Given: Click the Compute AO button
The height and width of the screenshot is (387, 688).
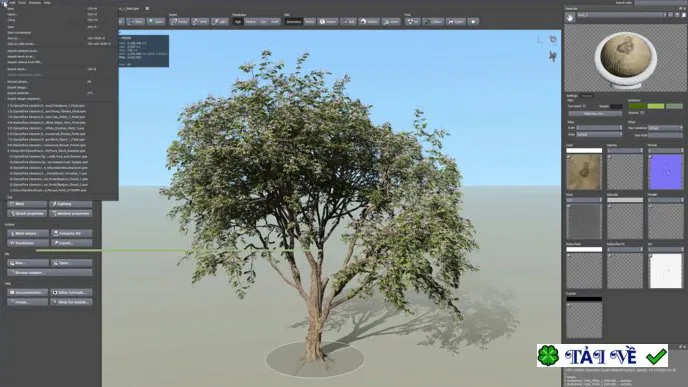Looking at the screenshot, I should [x=72, y=233].
